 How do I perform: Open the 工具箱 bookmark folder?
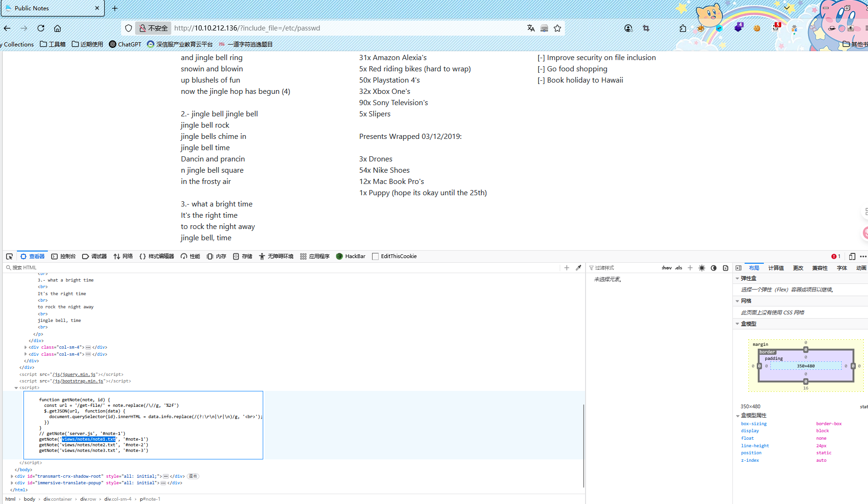(x=53, y=44)
